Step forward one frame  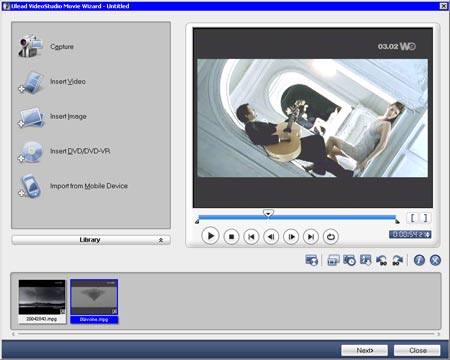tap(291, 237)
